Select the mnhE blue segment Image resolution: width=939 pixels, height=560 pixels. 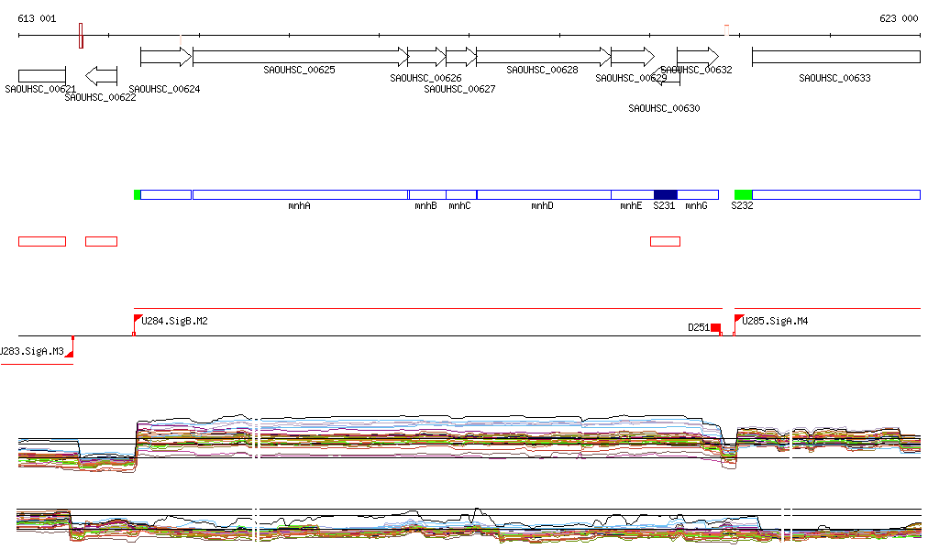click(633, 194)
